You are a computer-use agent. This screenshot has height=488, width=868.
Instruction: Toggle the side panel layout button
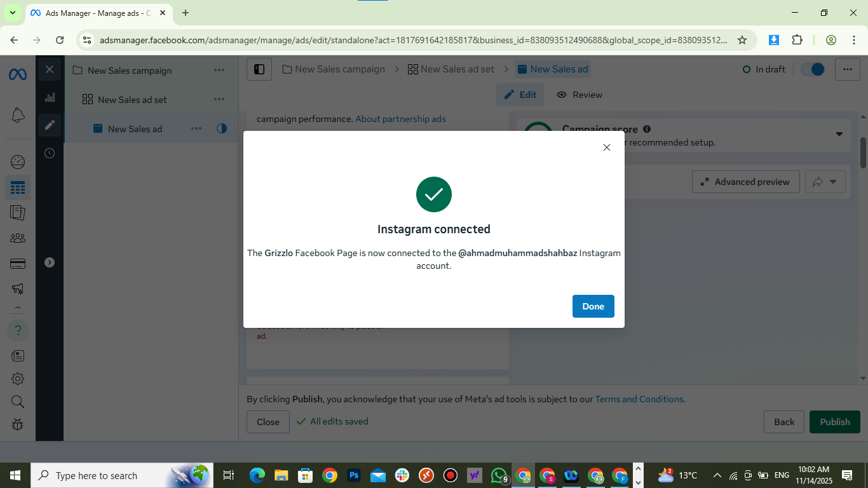(x=259, y=69)
